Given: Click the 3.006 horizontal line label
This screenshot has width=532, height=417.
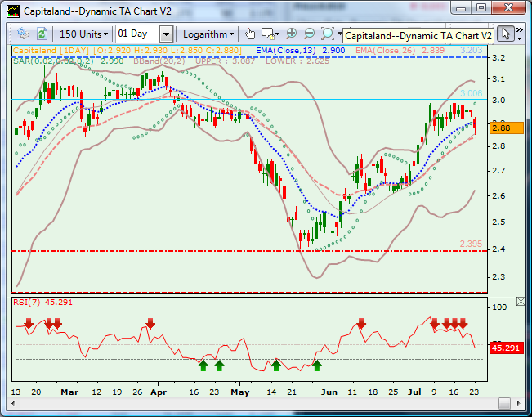Looking at the screenshot, I should coord(472,94).
